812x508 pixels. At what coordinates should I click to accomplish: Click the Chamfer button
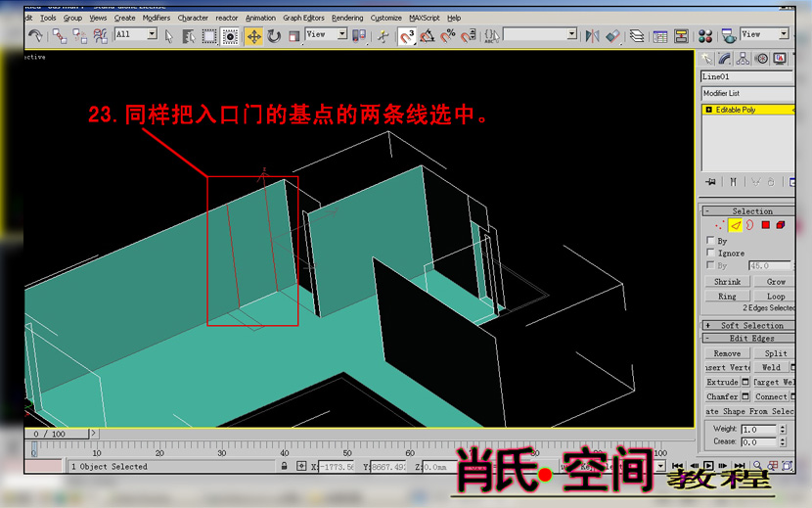pyautogui.click(x=722, y=396)
